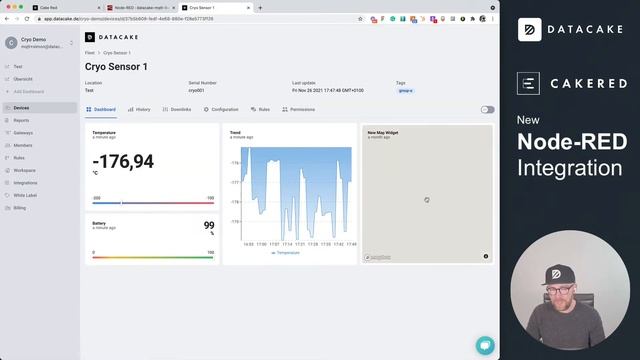Open the browser extensions puzzle icon
The image size is (640, 360).
click(x=473, y=19)
